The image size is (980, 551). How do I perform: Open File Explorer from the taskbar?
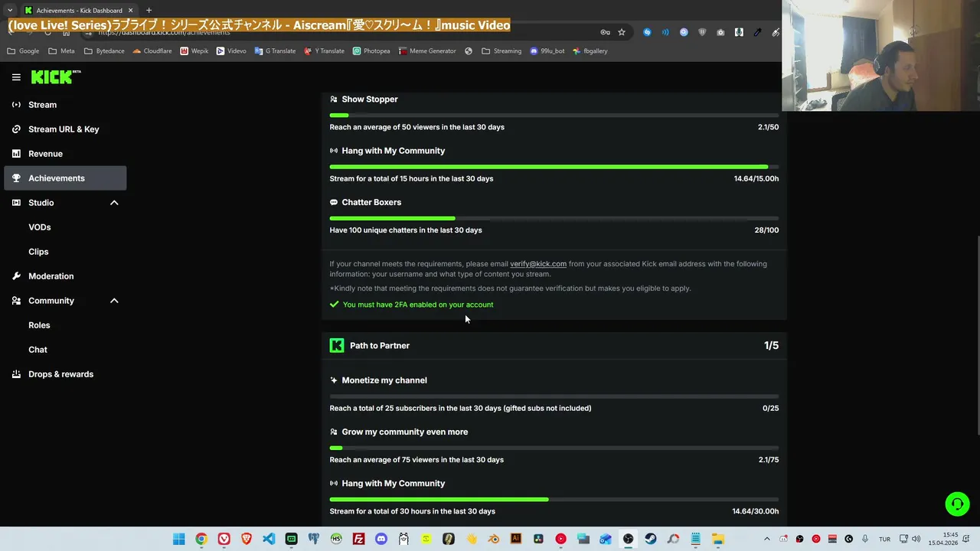tap(718, 539)
